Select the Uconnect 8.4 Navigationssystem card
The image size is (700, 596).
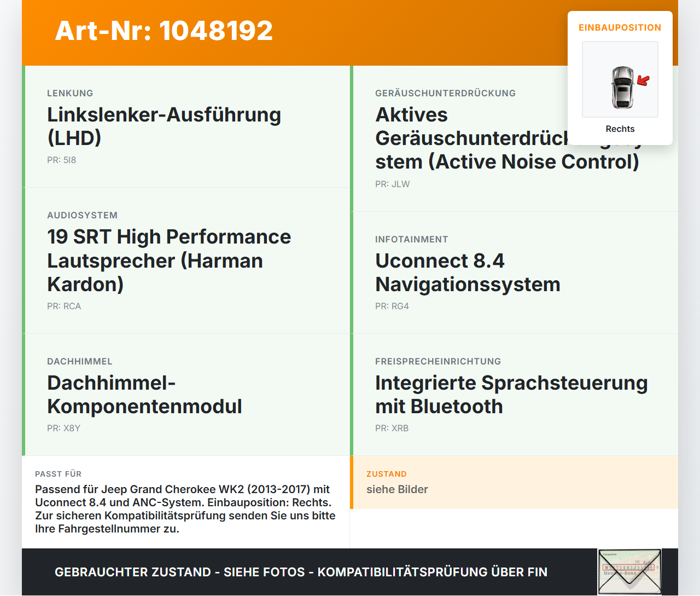514,273
